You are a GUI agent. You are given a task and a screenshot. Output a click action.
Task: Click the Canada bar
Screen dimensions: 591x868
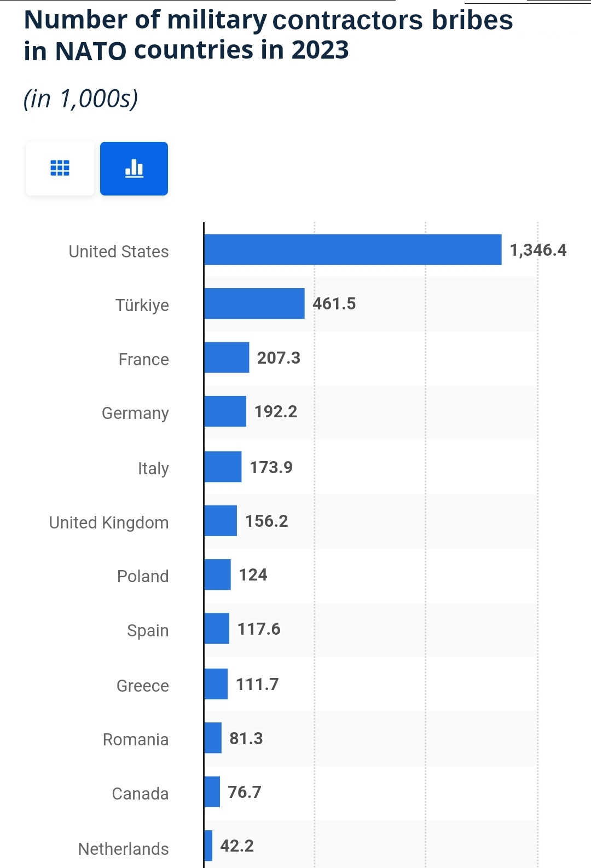212,792
